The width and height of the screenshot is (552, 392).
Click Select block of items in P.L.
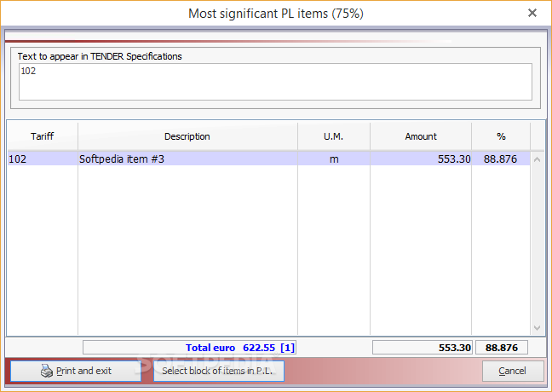point(219,371)
